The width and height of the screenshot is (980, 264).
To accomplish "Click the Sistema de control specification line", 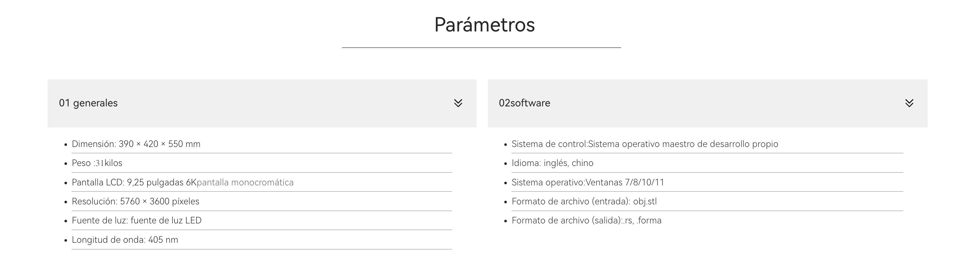I will [x=645, y=144].
